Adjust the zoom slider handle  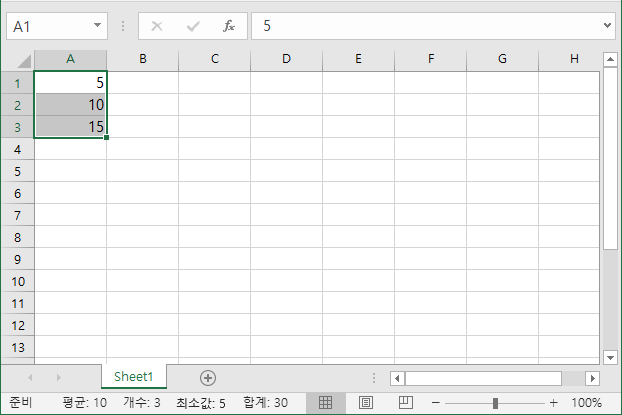495,403
